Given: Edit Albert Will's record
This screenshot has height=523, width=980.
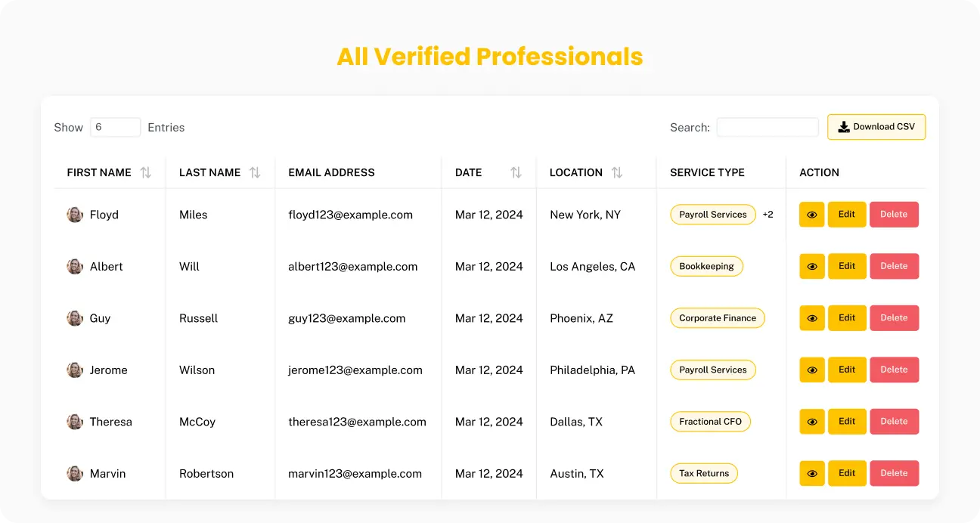Looking at the screenshot, I should coord(847,266).
